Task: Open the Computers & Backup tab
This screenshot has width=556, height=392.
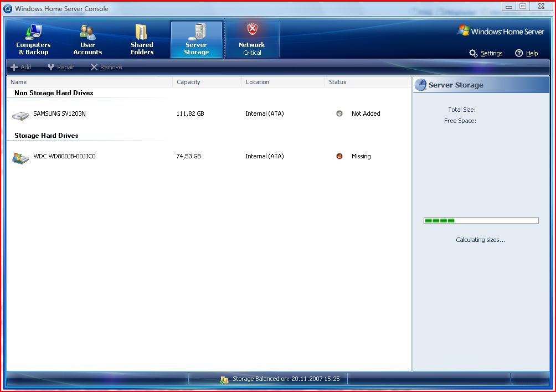Action: pyautogui.click(x=33, y=40)
